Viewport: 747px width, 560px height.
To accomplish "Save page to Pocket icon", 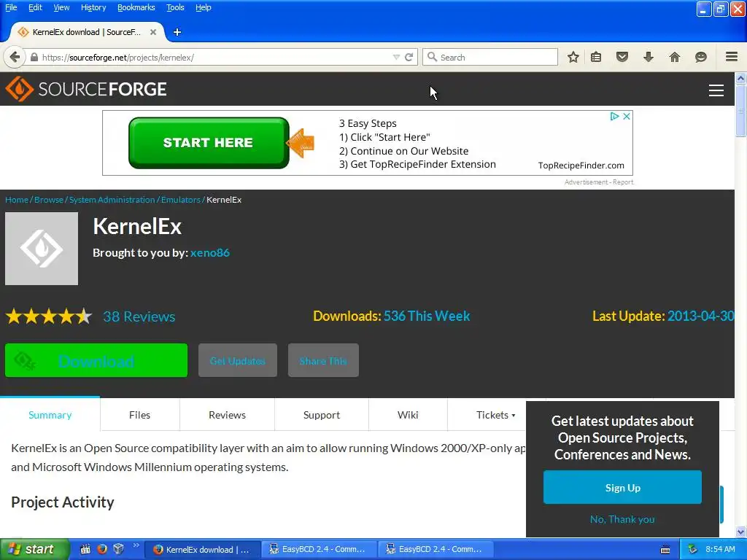I will [x=622, y=57].
